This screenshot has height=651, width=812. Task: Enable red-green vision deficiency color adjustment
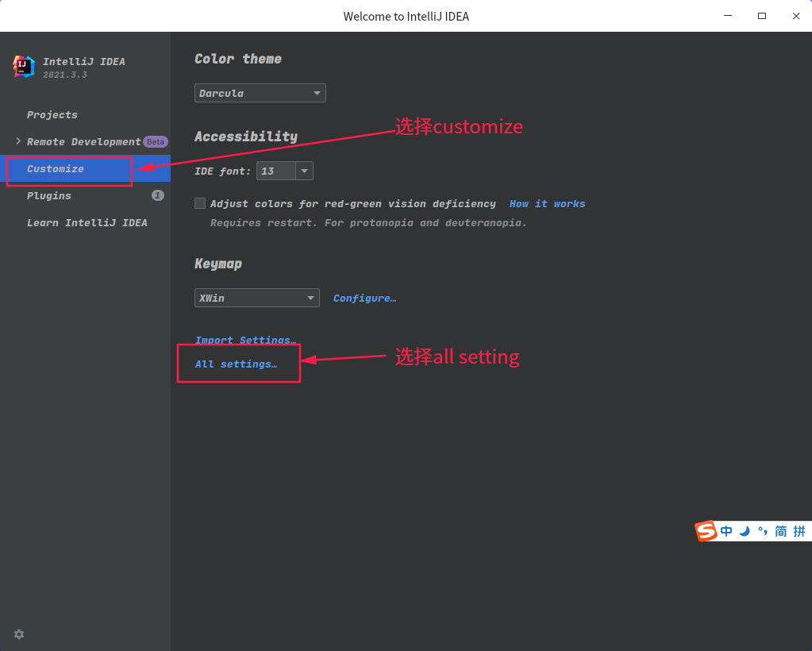coord(200,203)
